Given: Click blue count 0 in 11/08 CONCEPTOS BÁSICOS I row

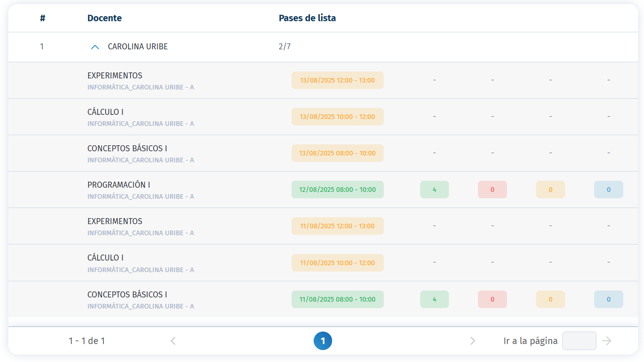Looking at the screenshot, I should click(608, 299).
